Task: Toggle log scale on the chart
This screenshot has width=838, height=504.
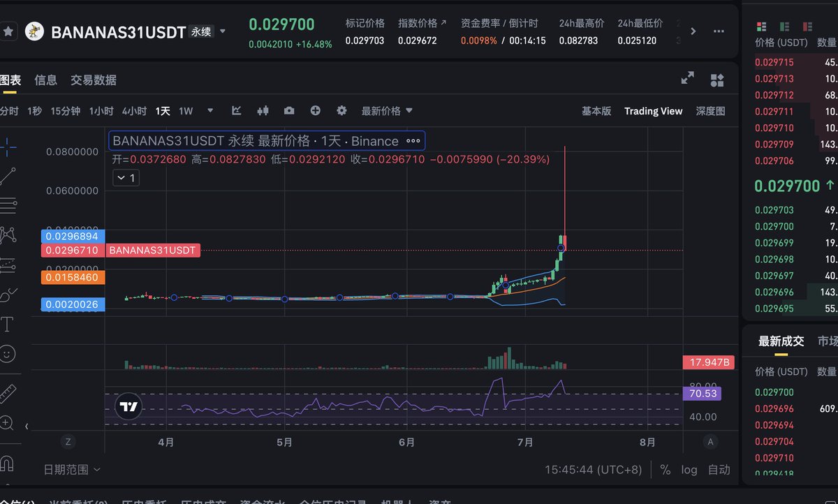Action: (x=689, y=470)
